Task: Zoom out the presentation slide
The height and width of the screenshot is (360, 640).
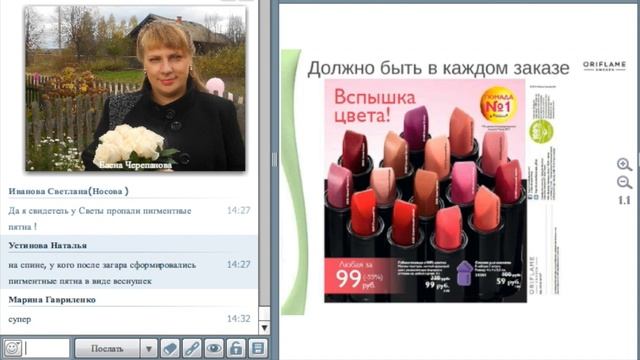Action: [624, 182]
